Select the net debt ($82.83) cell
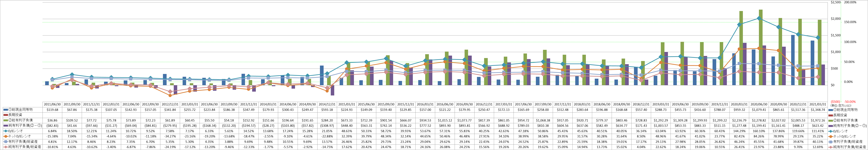 53,126
